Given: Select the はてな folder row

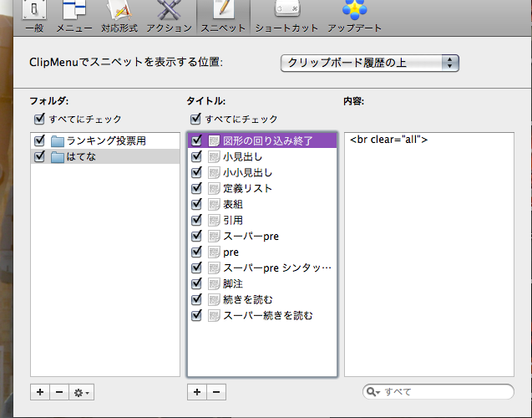Looking at the screenshot, I should click(105, 156).
